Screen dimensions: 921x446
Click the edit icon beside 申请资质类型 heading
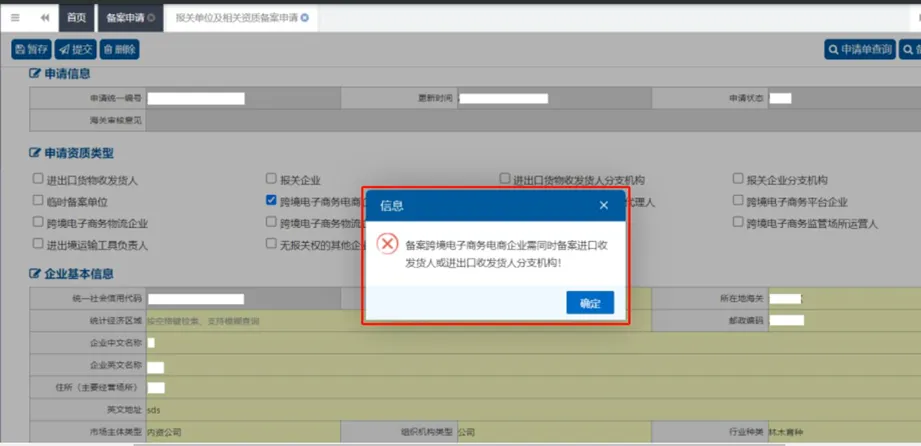pyautogui.click(x=35, y=154)
